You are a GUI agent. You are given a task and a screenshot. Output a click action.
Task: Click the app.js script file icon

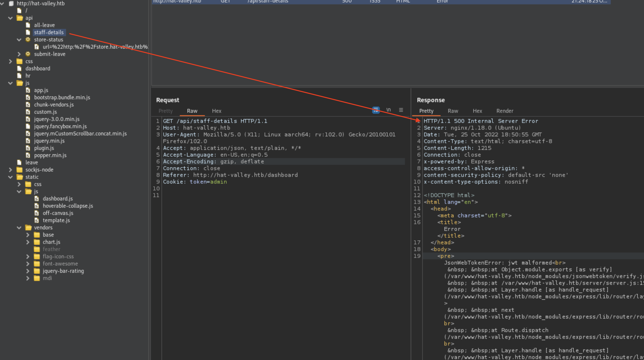[x=28, y=90]
